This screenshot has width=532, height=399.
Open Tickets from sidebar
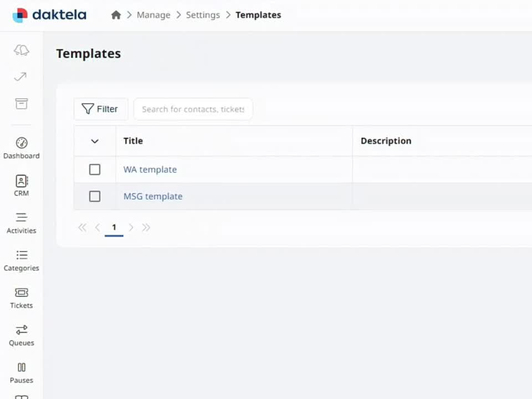click(x=22, y=298)
